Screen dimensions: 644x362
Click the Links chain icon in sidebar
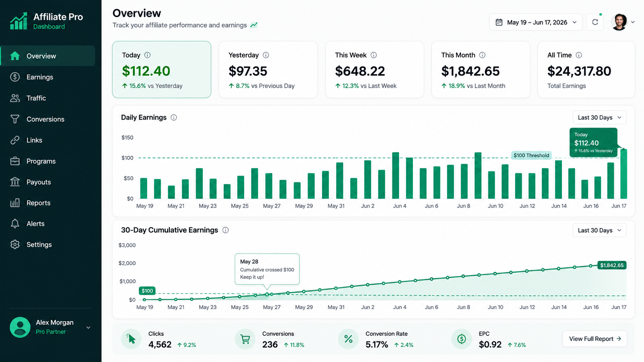point(15,140)
